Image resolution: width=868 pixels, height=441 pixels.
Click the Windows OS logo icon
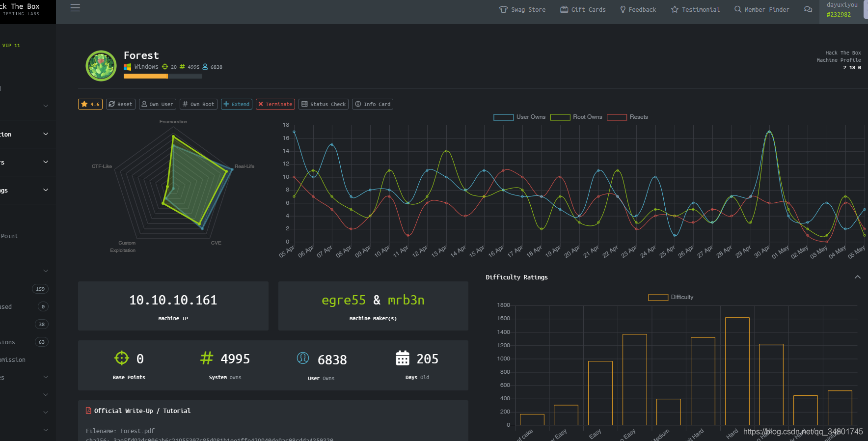[x=127, y=67]
